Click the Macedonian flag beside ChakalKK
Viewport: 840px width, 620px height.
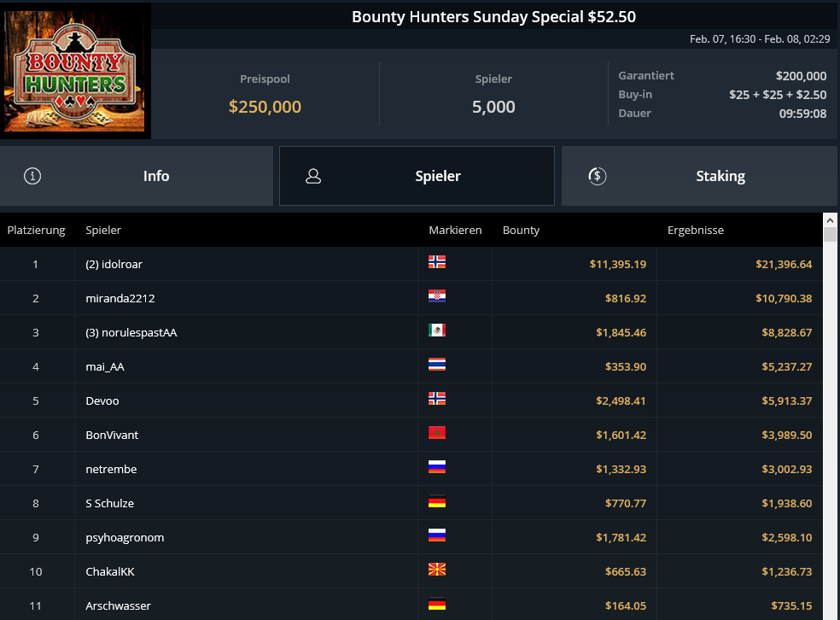pyautogui.click(x=437, y=570)
